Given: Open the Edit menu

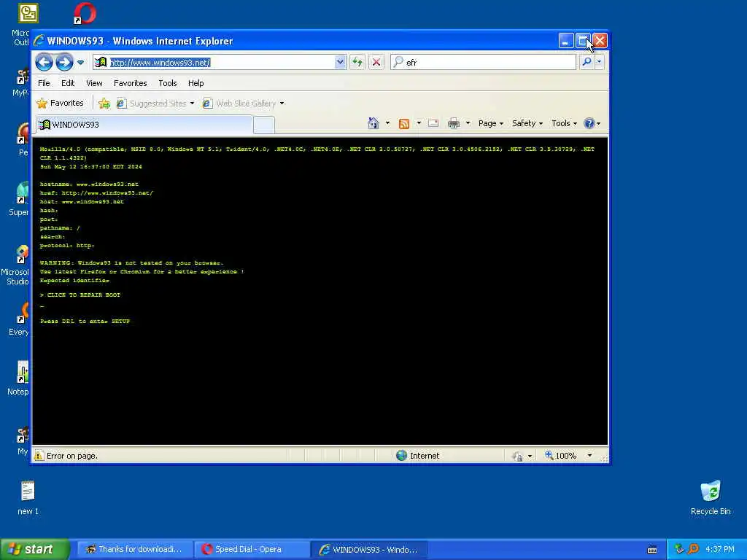Looking at the screenshot, I should click(x=68, y=83).
